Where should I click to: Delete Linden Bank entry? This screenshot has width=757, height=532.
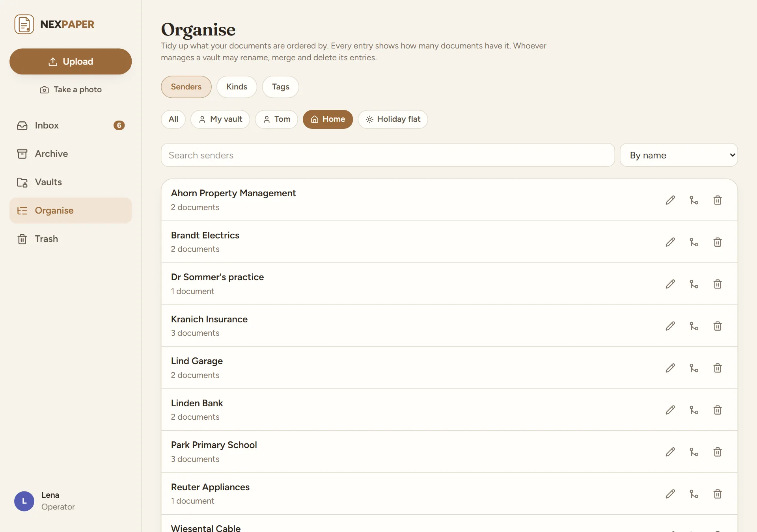[x=718, y=410]
